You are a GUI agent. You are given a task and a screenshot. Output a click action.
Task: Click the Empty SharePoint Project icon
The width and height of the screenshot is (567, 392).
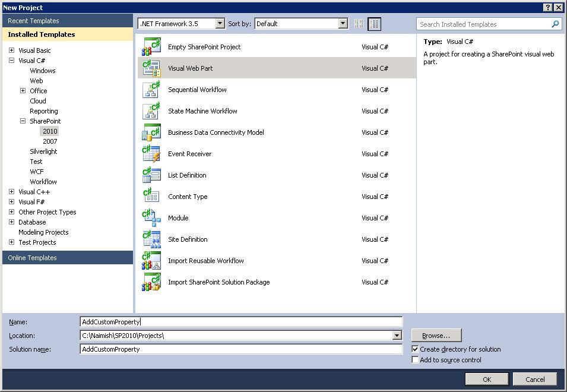pos(151,47)
